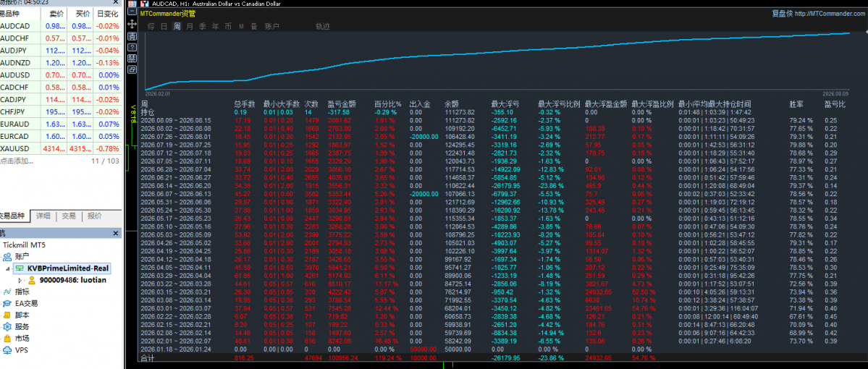Screen dimensions: 868x369
Task: Click the 清 clear icon in MTCommander toolbar
Action: (x=132, y=36)
